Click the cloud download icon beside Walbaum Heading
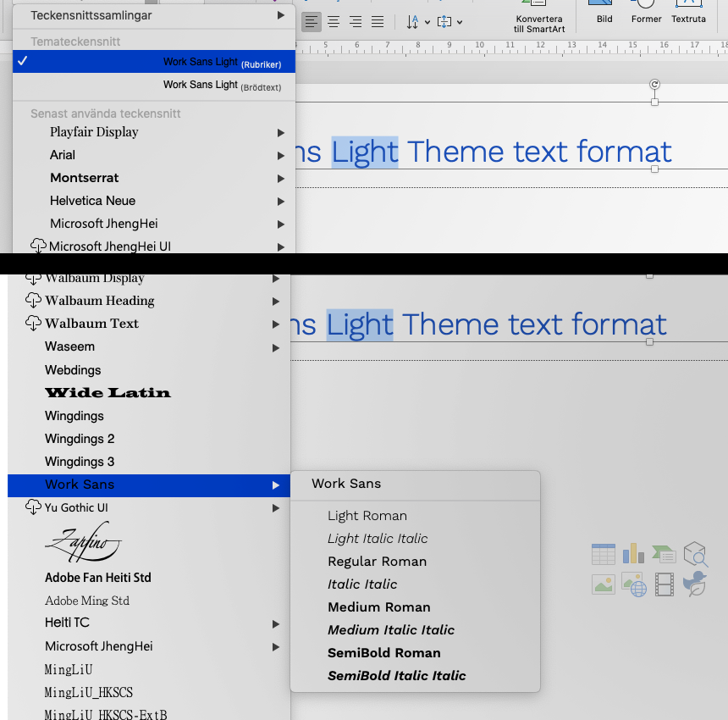Viewport: 728px width, 720px height. [33, 300]
